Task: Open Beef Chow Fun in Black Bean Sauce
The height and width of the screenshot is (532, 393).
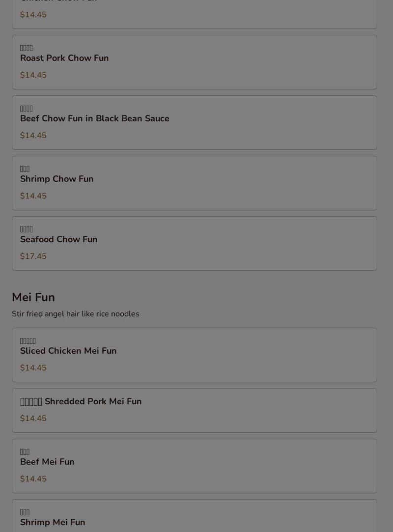Action: 195,122
